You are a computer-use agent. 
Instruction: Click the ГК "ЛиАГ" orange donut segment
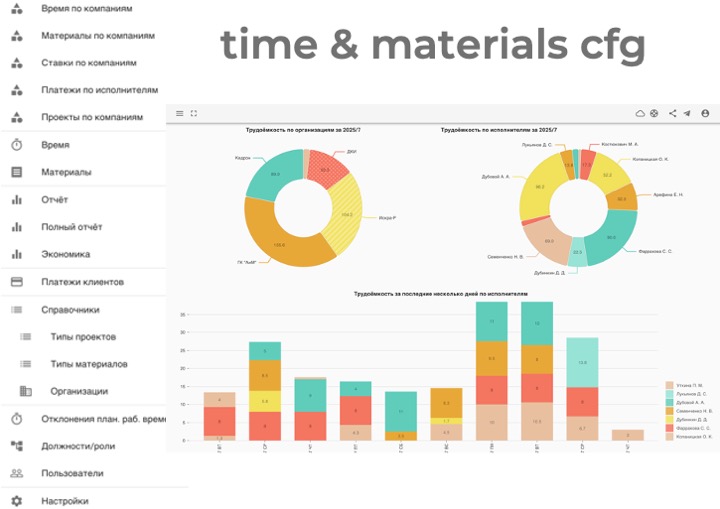274,238
